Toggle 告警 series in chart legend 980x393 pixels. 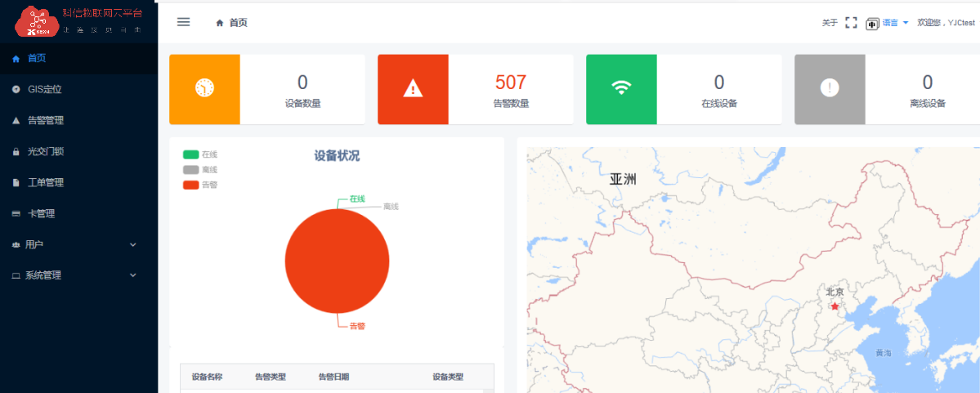200,185
